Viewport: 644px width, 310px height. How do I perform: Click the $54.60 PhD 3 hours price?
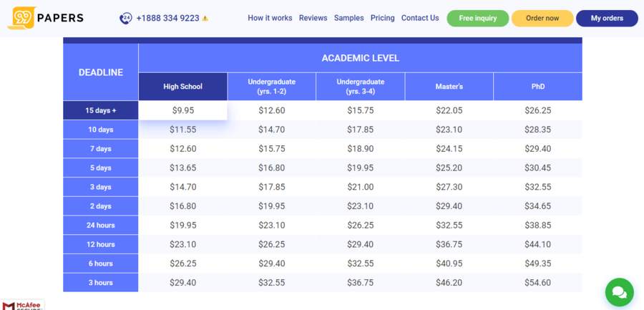(537, 283)
